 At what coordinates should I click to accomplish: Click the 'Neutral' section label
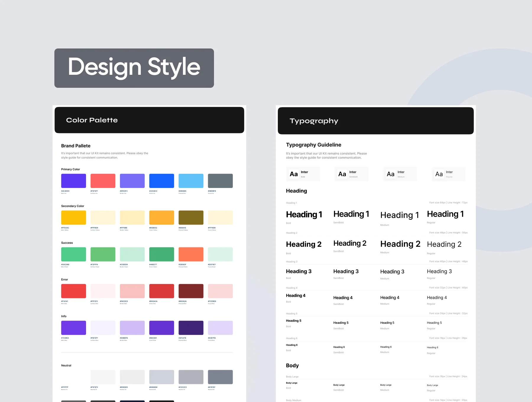point(66,365)
